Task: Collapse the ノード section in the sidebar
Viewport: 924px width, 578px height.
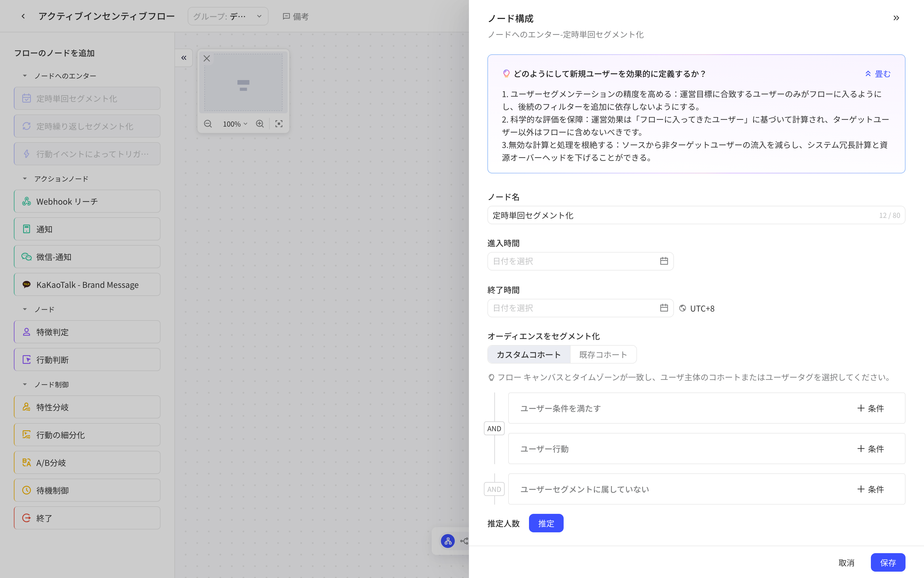Action: 25,309
